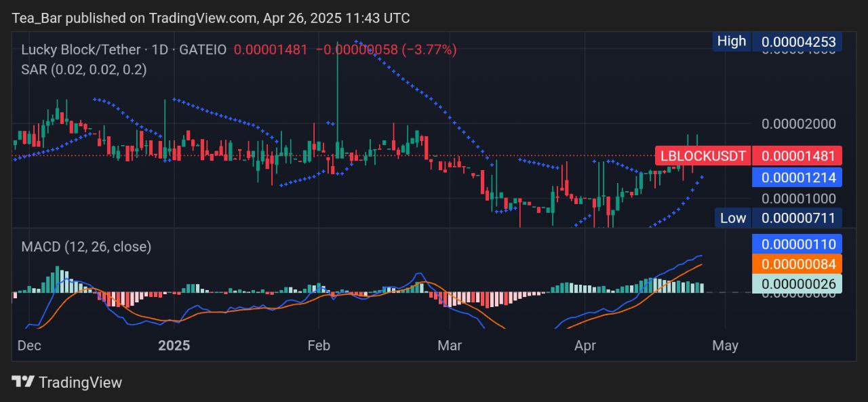Click the 0.00001000 price axis level
The image size is (868, 402).
coord(799,199)
